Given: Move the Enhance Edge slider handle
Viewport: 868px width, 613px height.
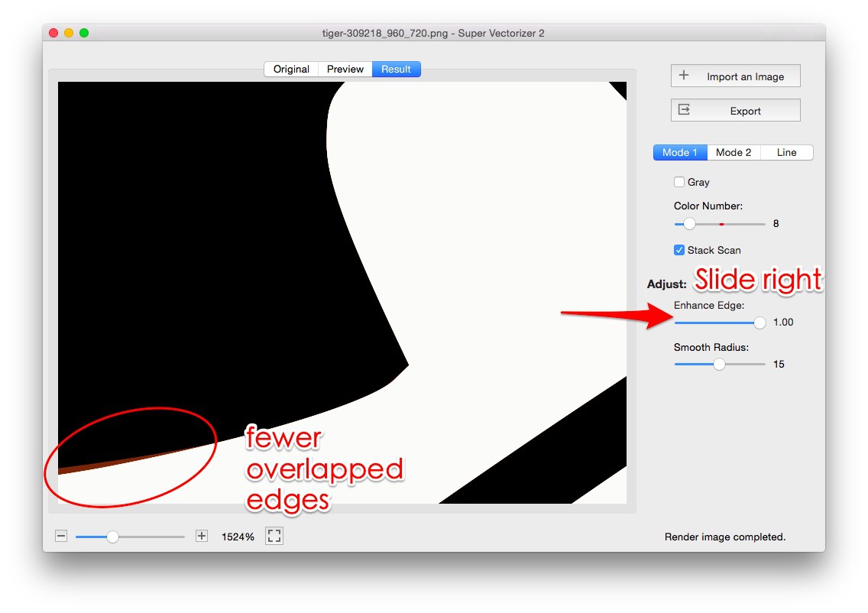Looking at the screenshot, I should (759, 323).
